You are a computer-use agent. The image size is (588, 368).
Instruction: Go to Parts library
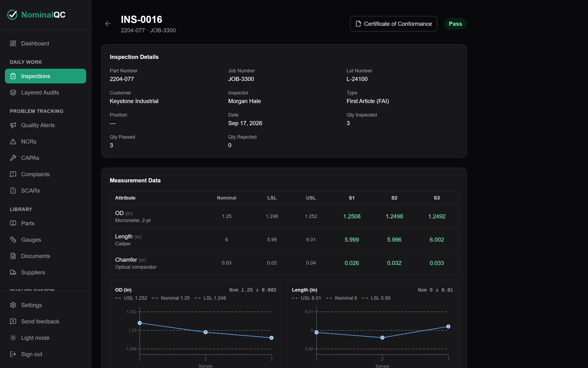pos(46,223)
